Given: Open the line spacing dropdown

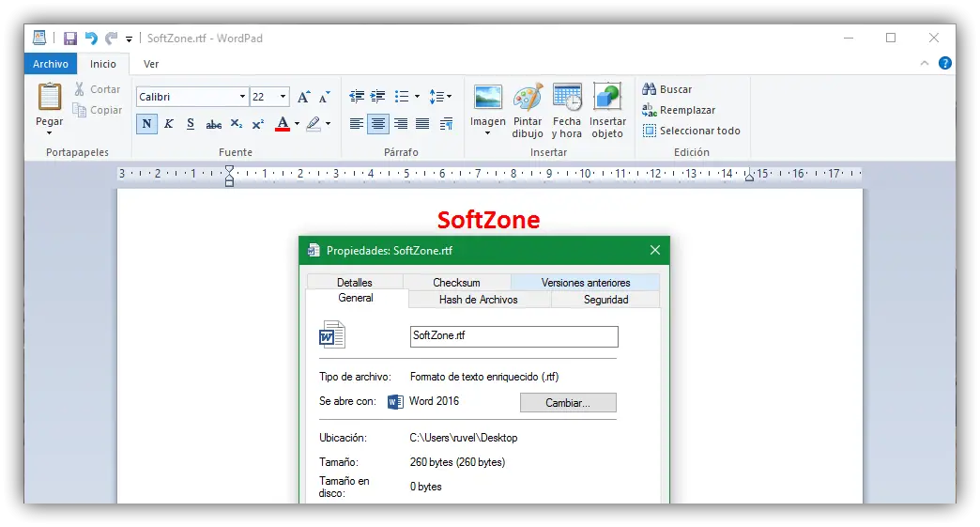Looking at the screenshot, I should coord(440,96).
